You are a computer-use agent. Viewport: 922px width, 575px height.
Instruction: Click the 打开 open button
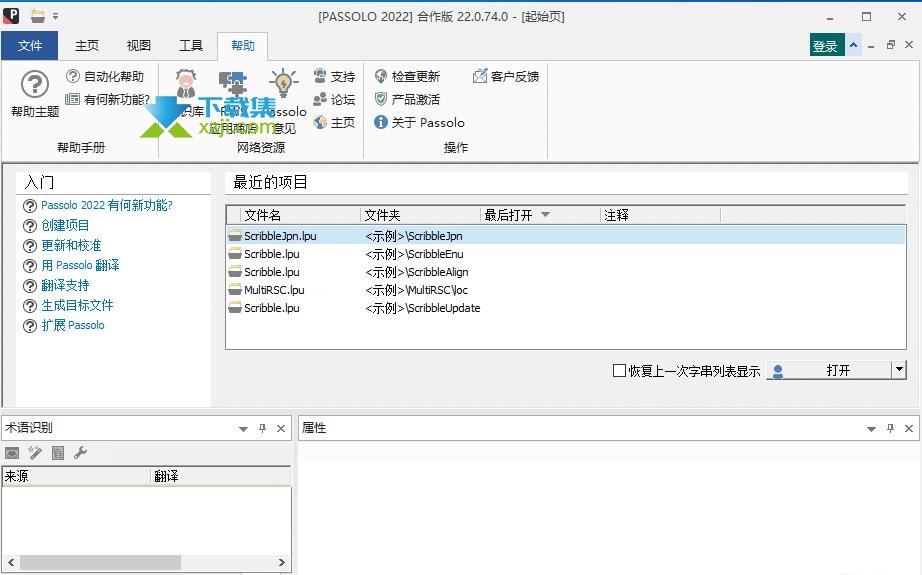point(837,370)
